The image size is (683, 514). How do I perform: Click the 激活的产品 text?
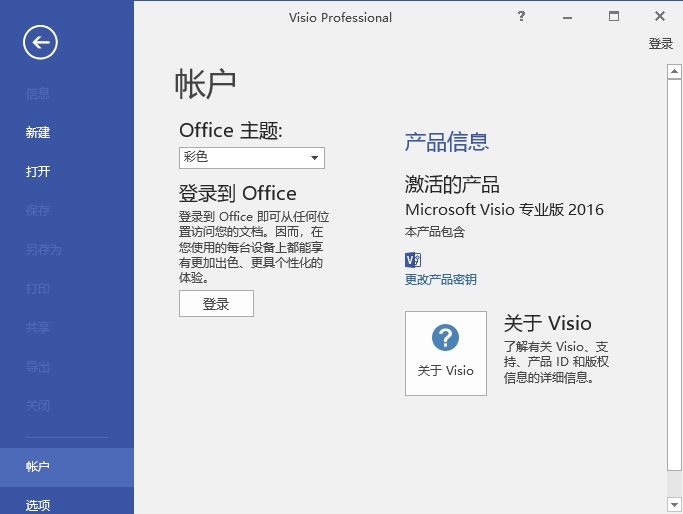pyautogui.click(x=452, y=184)
